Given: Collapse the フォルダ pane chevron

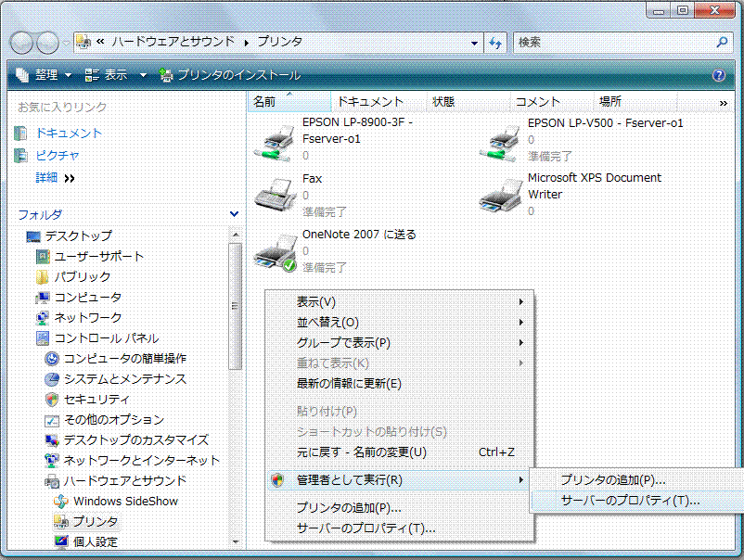Looking at the screenshot, I should [234, 214].
